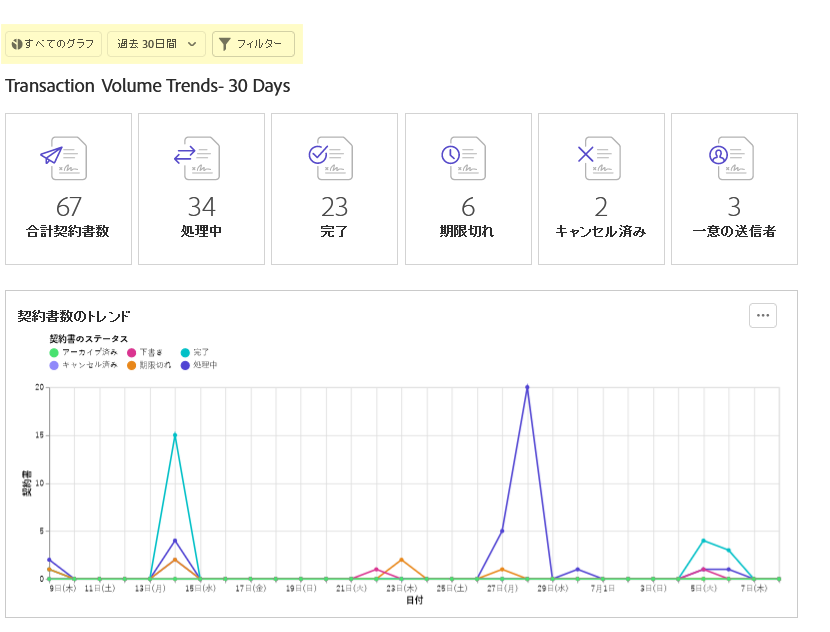Image resolution: width=830 pixels, height=632 pixels.
Task: Toggle pink 下書き legend swatch
Action: pos(131,353)
